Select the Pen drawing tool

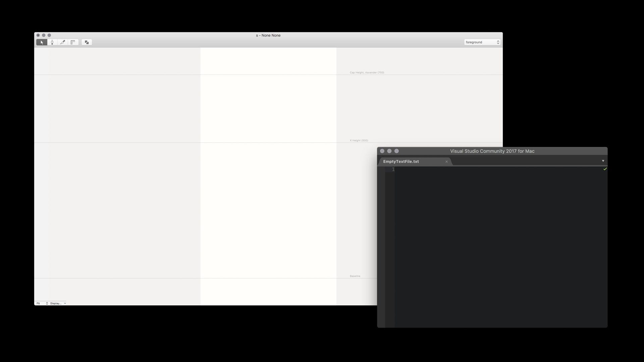[52, 42]
